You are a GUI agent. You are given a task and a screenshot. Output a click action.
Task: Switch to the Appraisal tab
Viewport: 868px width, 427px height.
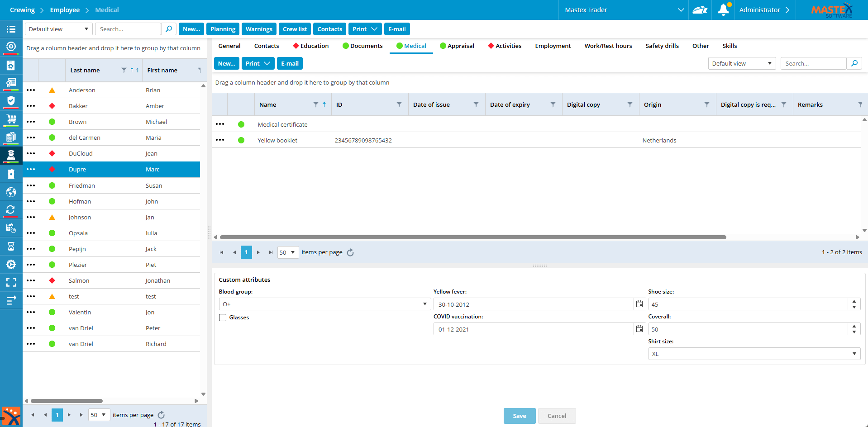(457, 46)
